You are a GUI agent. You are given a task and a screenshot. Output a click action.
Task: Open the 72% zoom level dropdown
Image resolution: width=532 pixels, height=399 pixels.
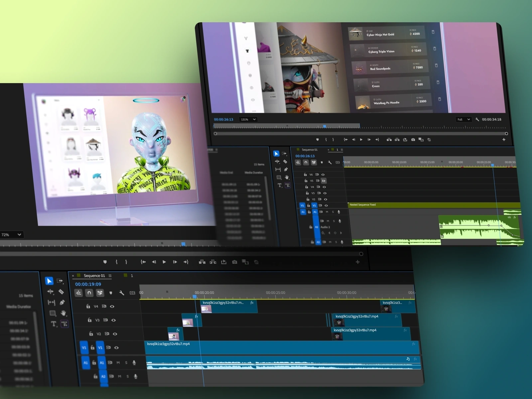click(12, 235)
